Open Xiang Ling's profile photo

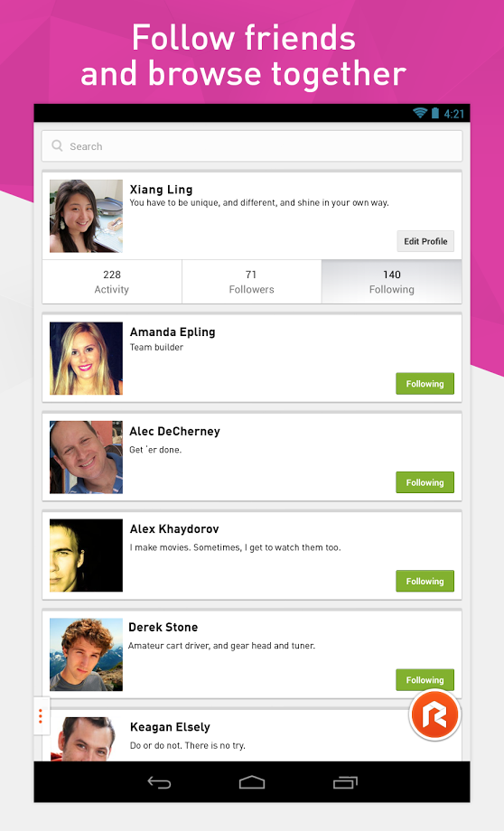click(86, 216)
